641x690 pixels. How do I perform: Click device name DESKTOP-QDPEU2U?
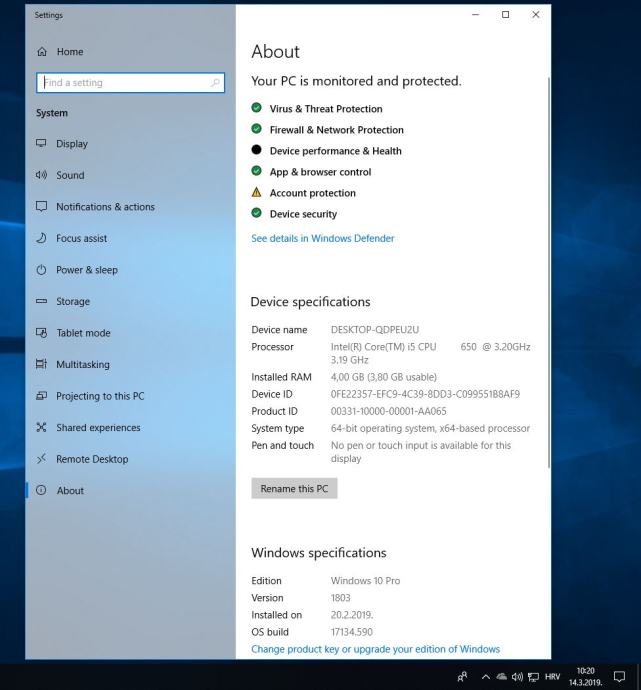coord(375,330)
